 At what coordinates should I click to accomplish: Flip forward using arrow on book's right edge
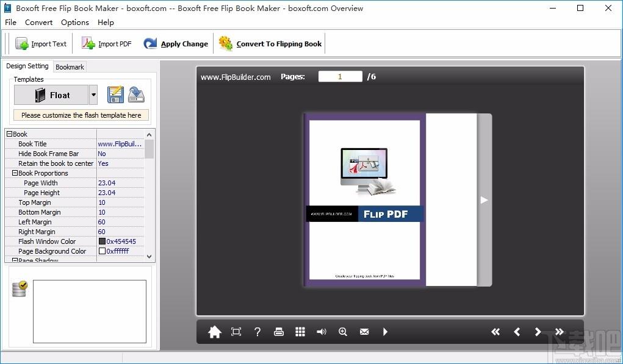click(x=484, y=200)
